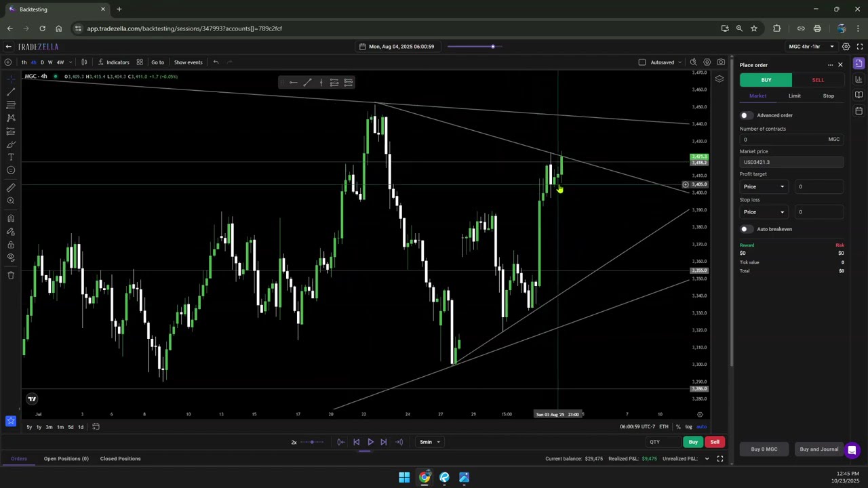Enter fullscreen mode from the header

pyautogui.click(x=859, y=47)
